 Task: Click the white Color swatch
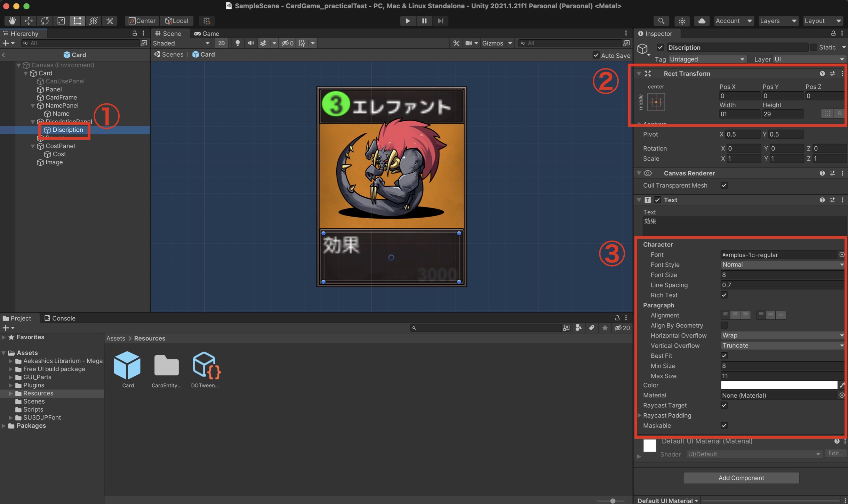779,385
